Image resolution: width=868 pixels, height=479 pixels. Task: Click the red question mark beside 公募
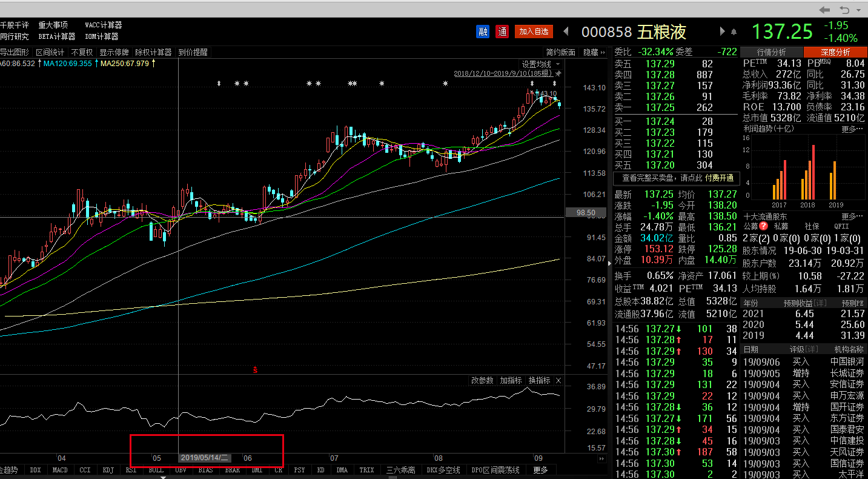pos(763,226)
